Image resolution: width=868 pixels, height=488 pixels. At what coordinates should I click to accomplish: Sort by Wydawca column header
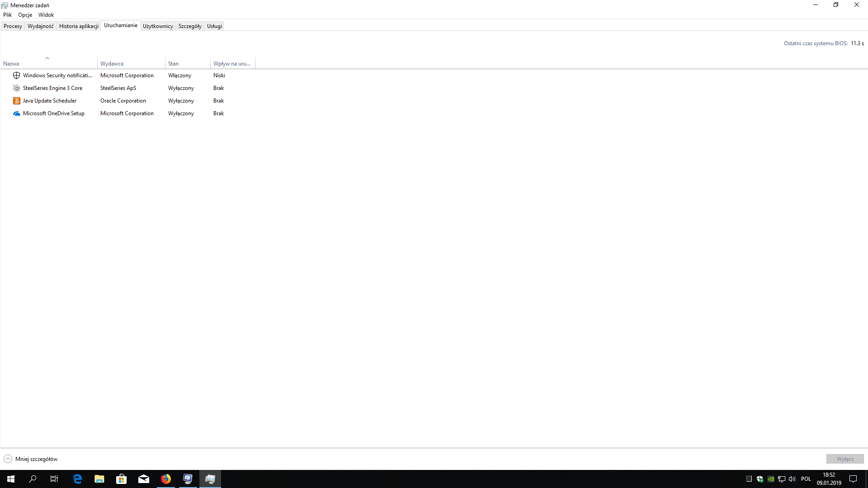[x=131, y=64]
